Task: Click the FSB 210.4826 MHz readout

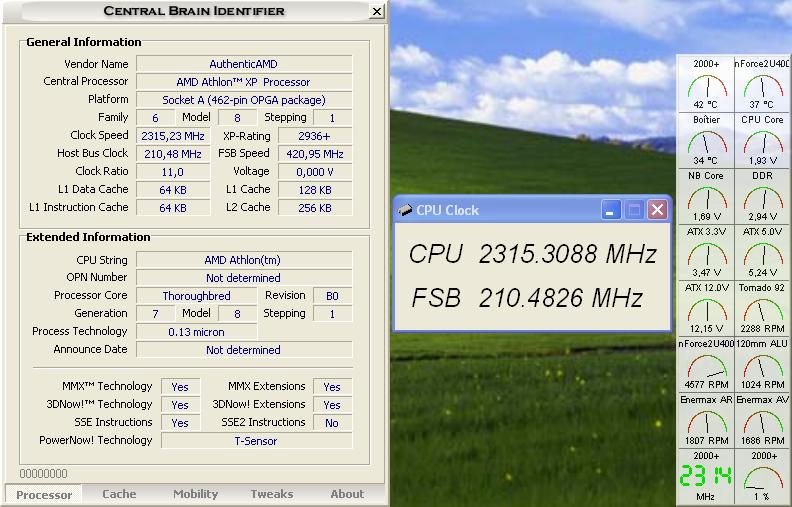Action: pyautogui.click(x=526, y=297)
